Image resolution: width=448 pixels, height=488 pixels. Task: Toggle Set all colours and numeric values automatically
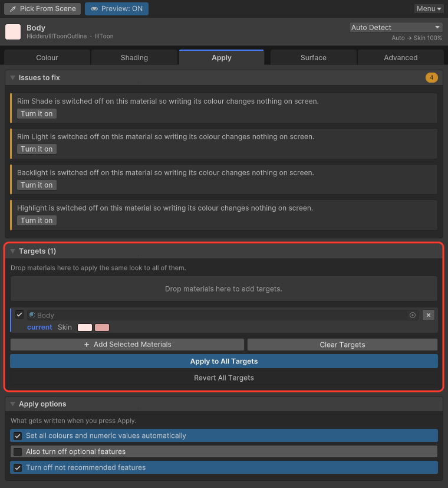click(224, 435)
